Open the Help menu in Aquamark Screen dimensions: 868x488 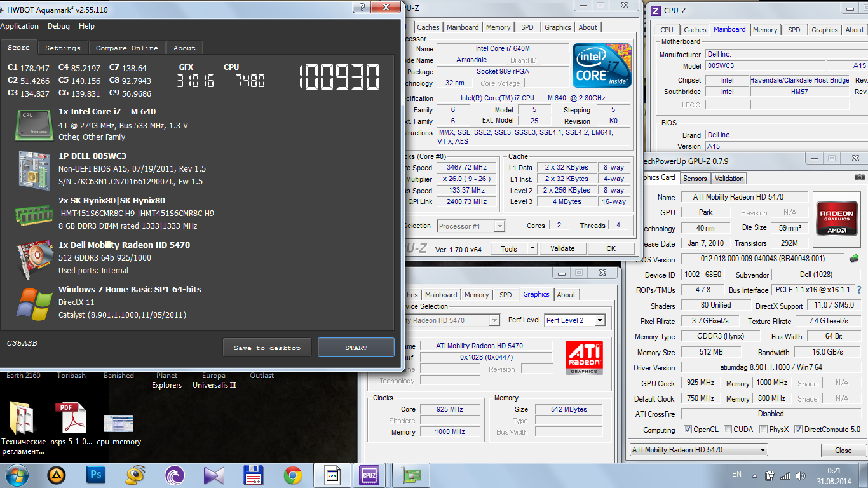pos(86,26)
